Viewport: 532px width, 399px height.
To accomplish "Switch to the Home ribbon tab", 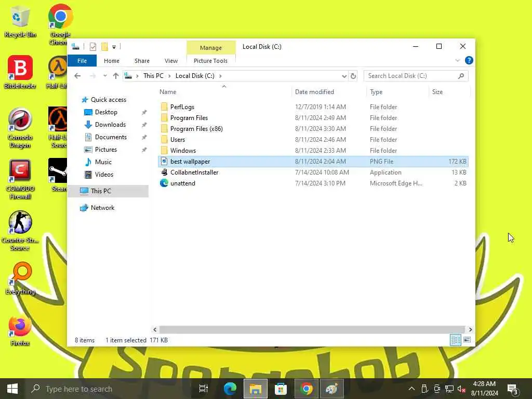I will click(x=112, y=61).
